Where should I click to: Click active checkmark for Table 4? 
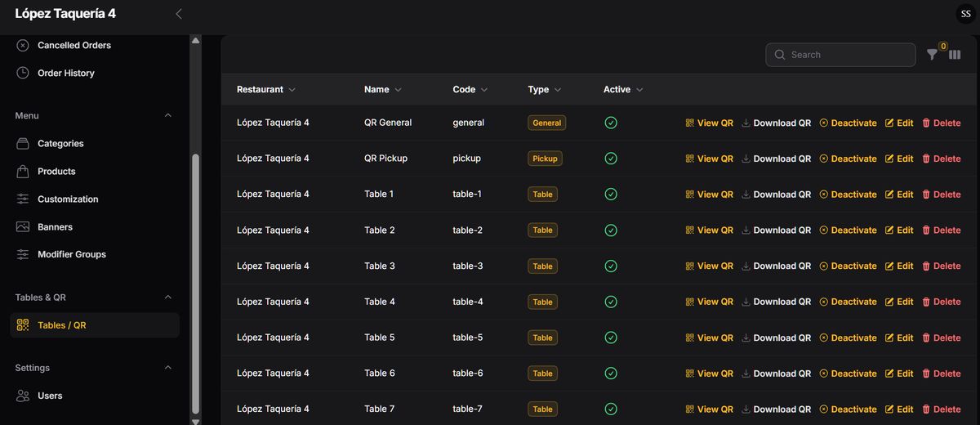click(x=610, y=302)
